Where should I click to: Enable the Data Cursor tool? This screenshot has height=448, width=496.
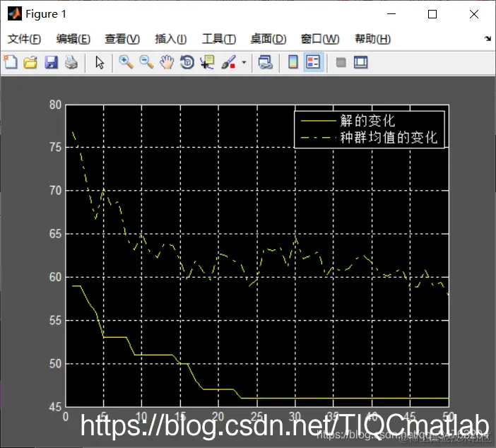(x=208, y=62)
